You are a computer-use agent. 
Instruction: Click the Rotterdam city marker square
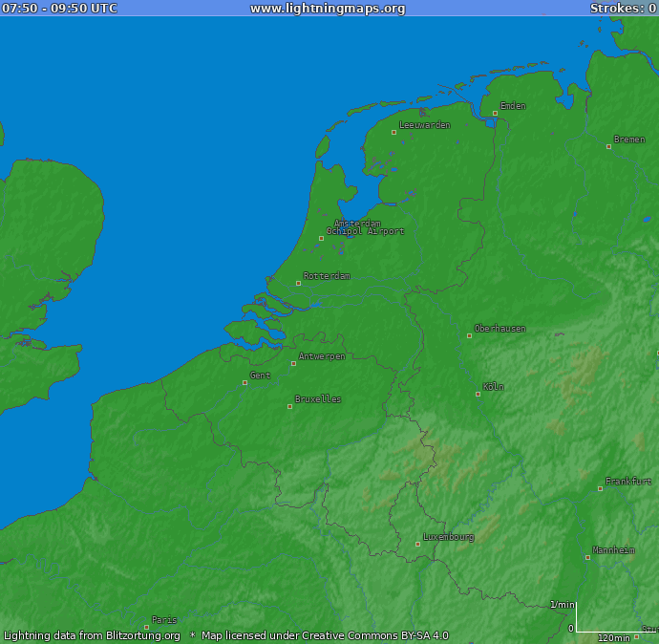pyautogui.click(x=298, y=283)
